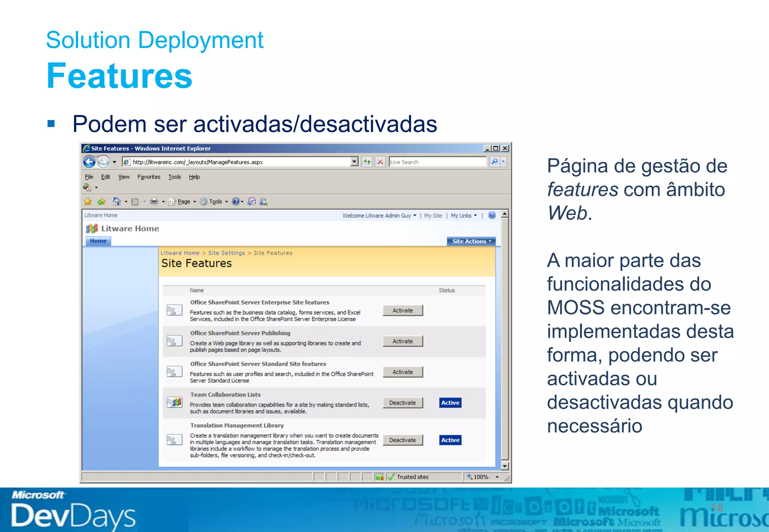This screenshot has width=769, height=532.
Task: Click in the Live Search box
Action: pyautogui.click(x=438, y=162)
